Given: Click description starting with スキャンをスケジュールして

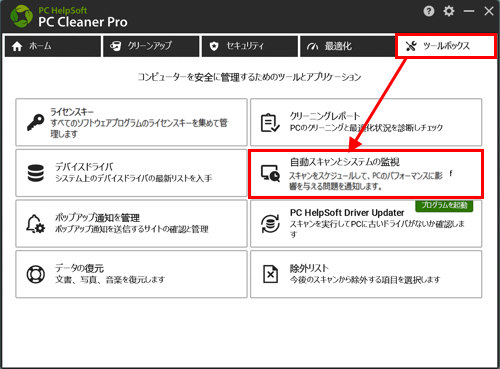Looking at the screenshot, I should click(366, 181).
